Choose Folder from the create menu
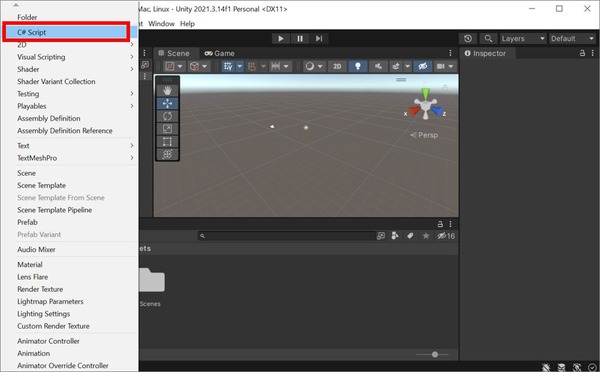Screen dimensions: 600x372 (x=70, y=17)
